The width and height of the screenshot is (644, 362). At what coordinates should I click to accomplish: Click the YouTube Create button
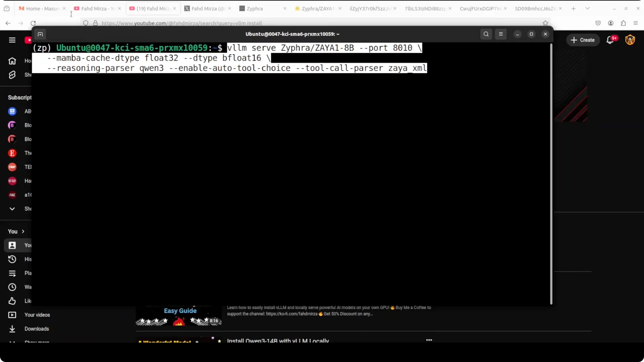[x=583, y=40]
